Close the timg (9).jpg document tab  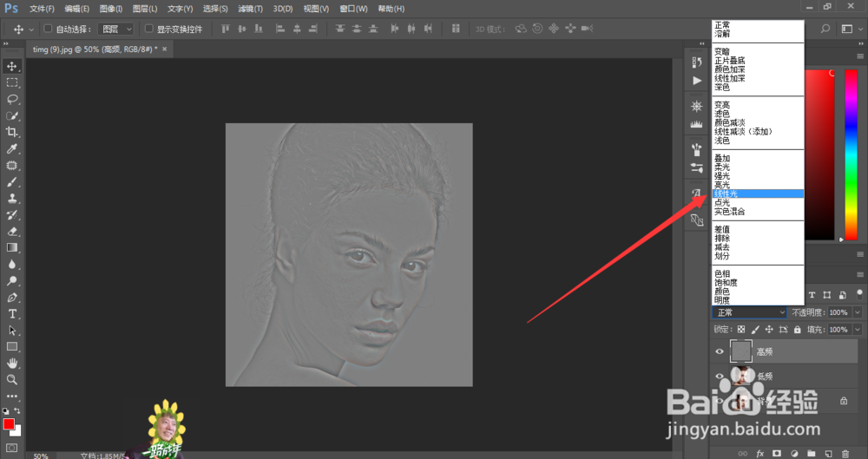(164, 49)
